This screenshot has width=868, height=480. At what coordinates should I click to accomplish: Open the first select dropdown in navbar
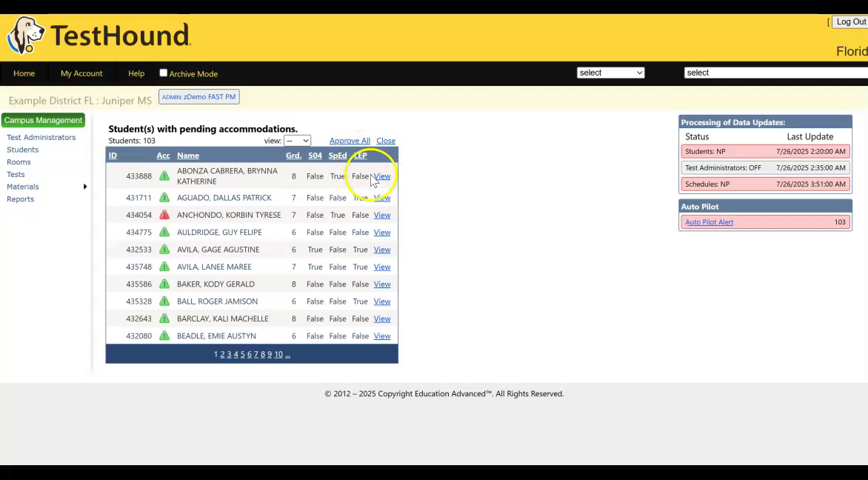pos(610,73)
